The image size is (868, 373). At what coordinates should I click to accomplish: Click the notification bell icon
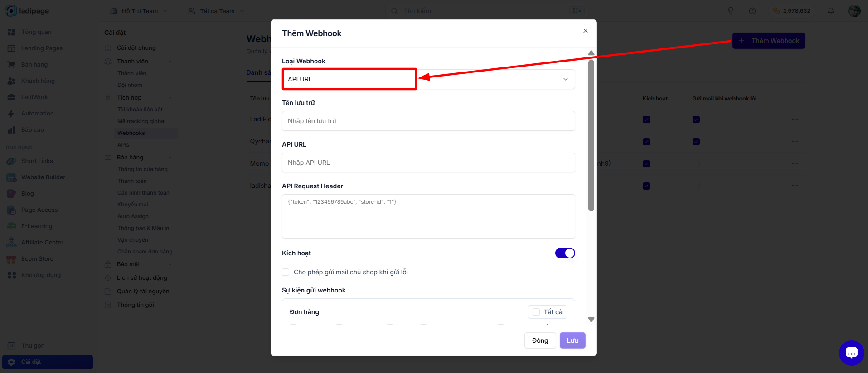(x=831, y=11)
